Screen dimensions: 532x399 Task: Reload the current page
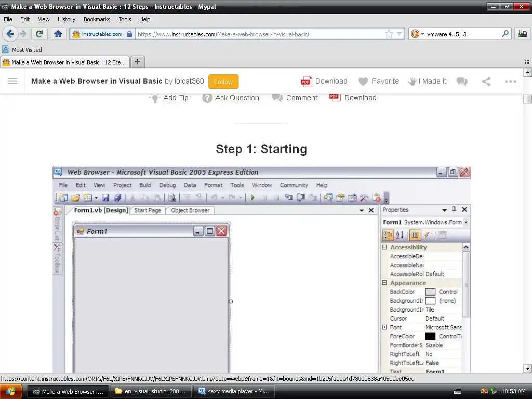click(x=39, y=34)
